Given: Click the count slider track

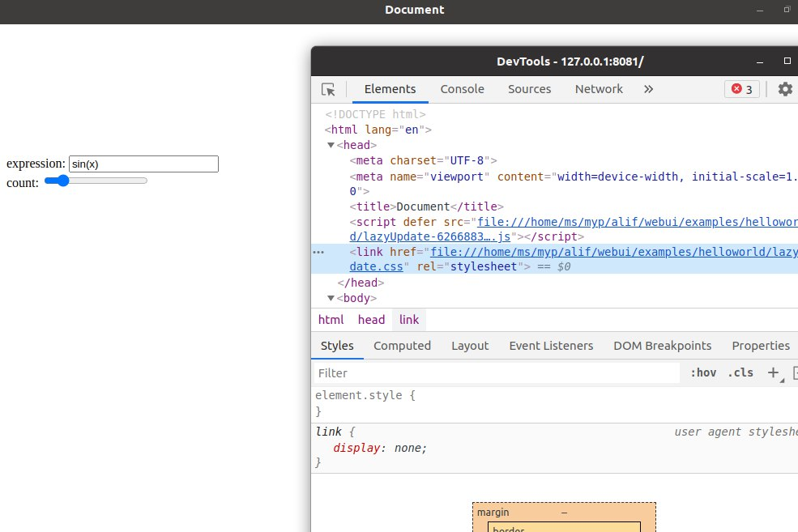Looking at the screenshot, I should [x=96, y=181].
